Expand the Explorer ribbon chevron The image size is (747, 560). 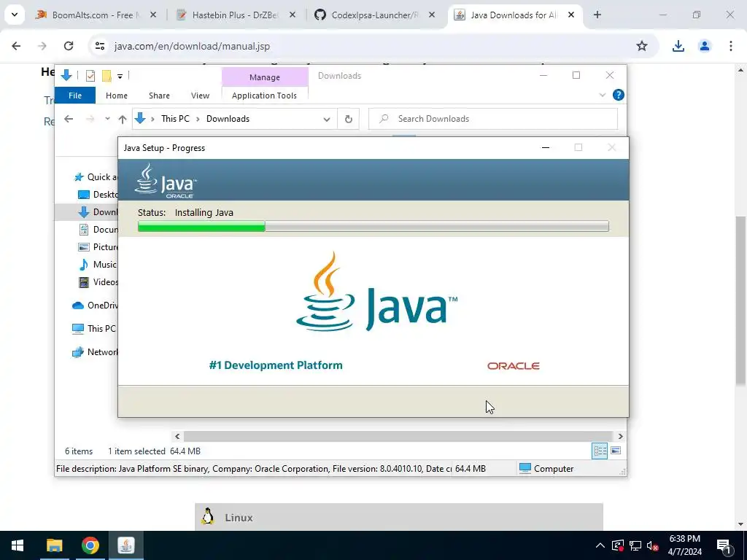pyautogui.click(x=602, y=96)
